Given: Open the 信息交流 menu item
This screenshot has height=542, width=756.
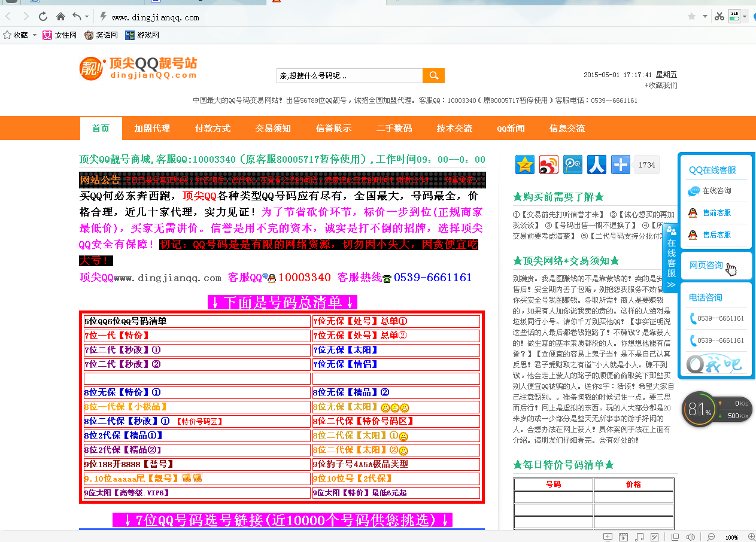Looking at the screenshot, I should coord(567,129).
